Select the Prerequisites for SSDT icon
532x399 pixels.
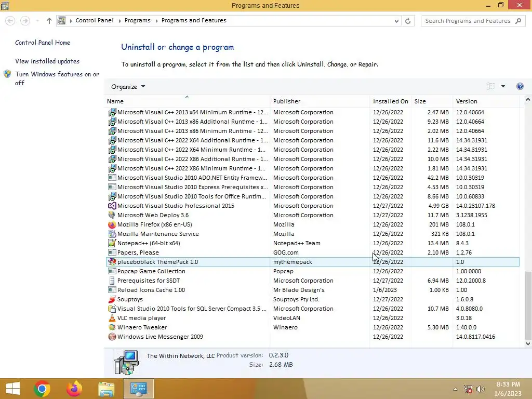[x=112, y=281]
